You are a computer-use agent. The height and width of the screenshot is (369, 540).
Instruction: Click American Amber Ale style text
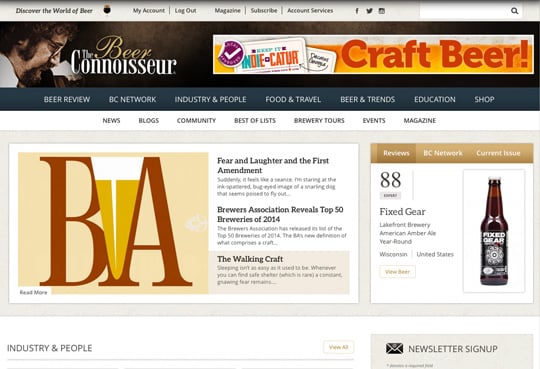pyautogui.click(x=408, y=233)
